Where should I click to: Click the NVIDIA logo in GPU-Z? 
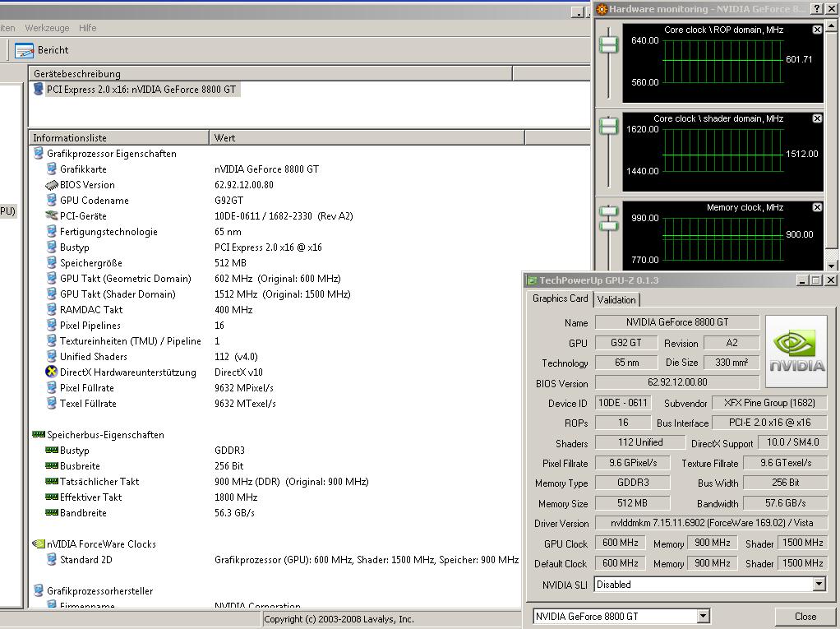coord(796,351)
